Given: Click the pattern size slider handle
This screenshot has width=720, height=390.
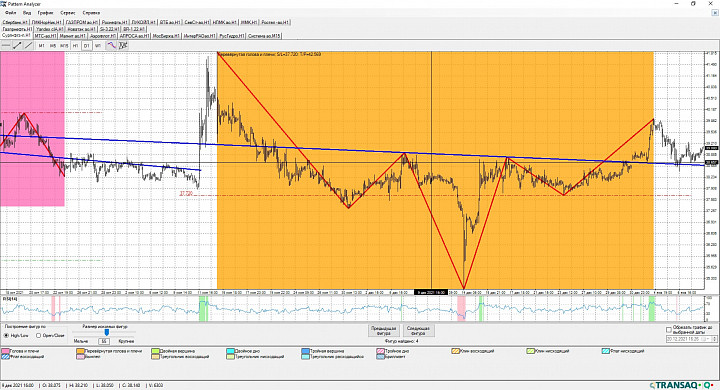Looking at the screenshot, I should click(x=107, y=332).
